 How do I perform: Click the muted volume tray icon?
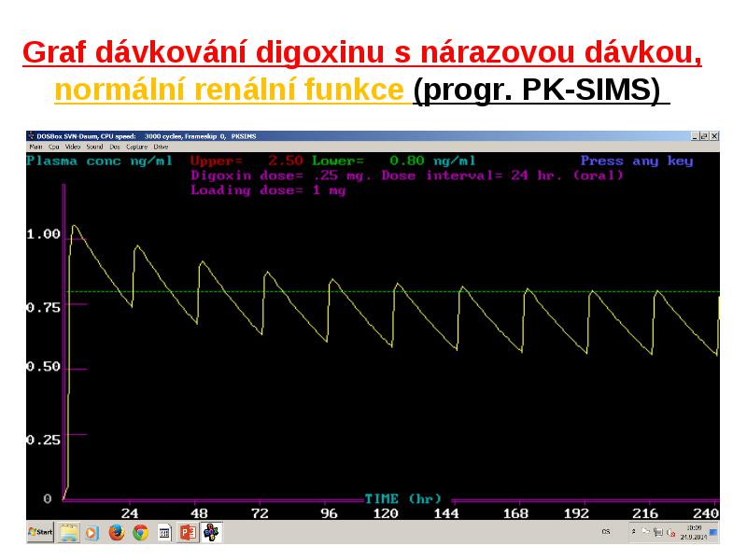coord(670,532)
